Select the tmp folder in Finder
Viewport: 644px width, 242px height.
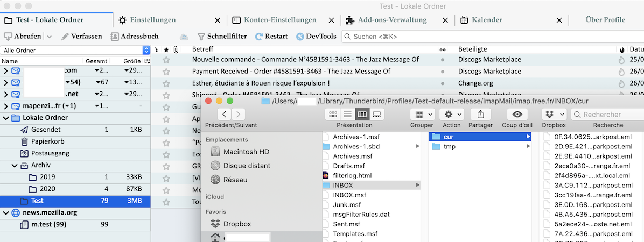pyautogui.click(x=479, y=146)
